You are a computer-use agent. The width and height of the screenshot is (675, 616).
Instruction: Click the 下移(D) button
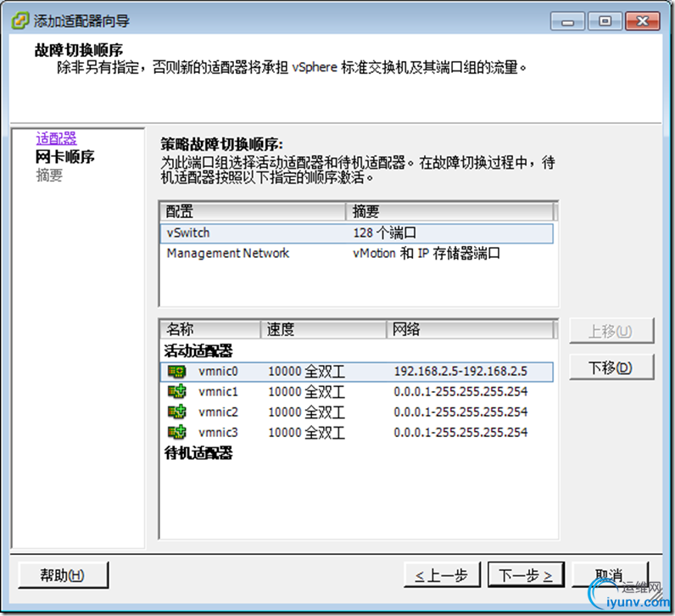tap(611, 367)
